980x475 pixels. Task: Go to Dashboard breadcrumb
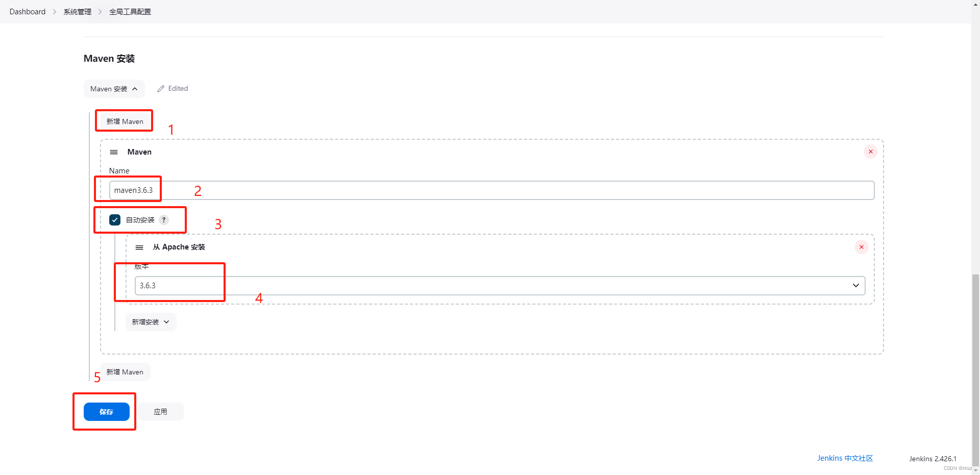28,12
